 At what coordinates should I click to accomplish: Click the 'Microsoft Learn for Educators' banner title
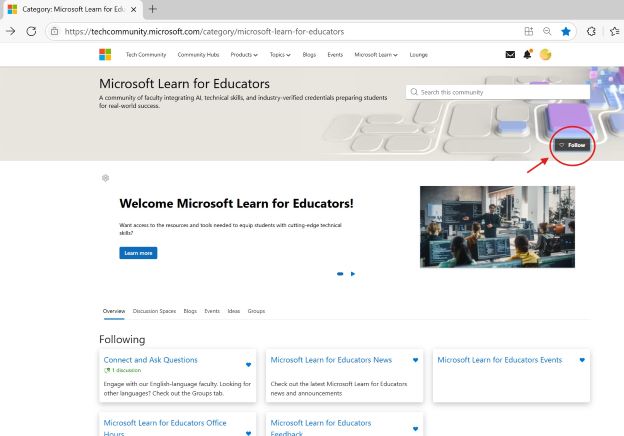click(184, 84)
